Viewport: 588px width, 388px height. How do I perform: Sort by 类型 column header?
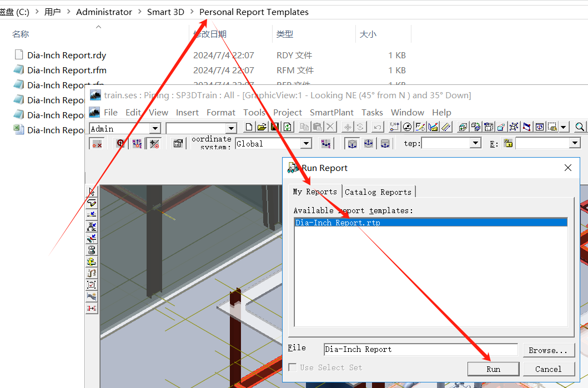point(285,34)
